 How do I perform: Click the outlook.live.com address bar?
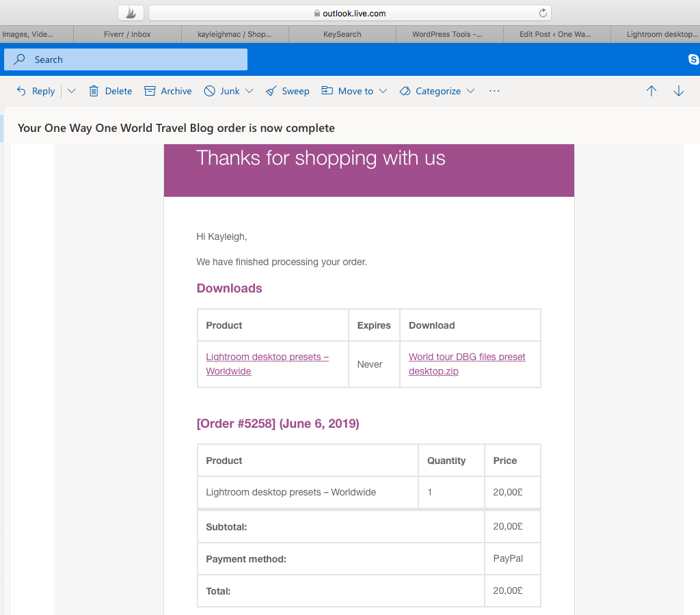pos(350,13)
